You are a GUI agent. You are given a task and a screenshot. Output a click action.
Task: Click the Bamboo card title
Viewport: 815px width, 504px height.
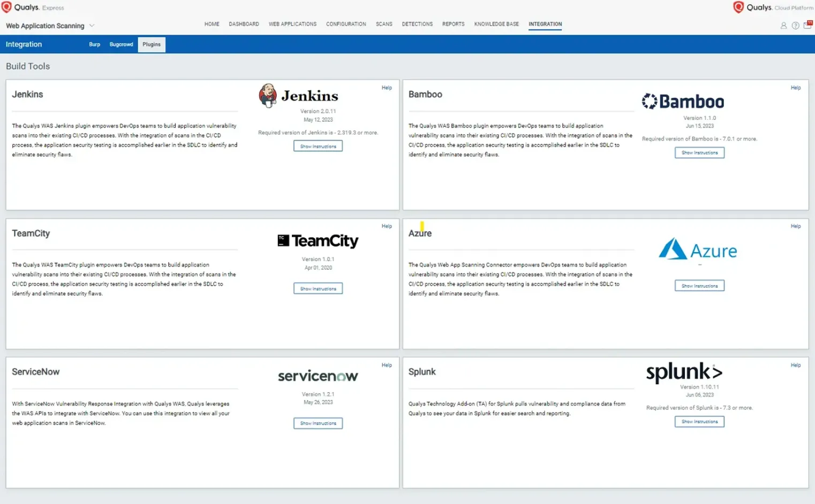point(425,94)
